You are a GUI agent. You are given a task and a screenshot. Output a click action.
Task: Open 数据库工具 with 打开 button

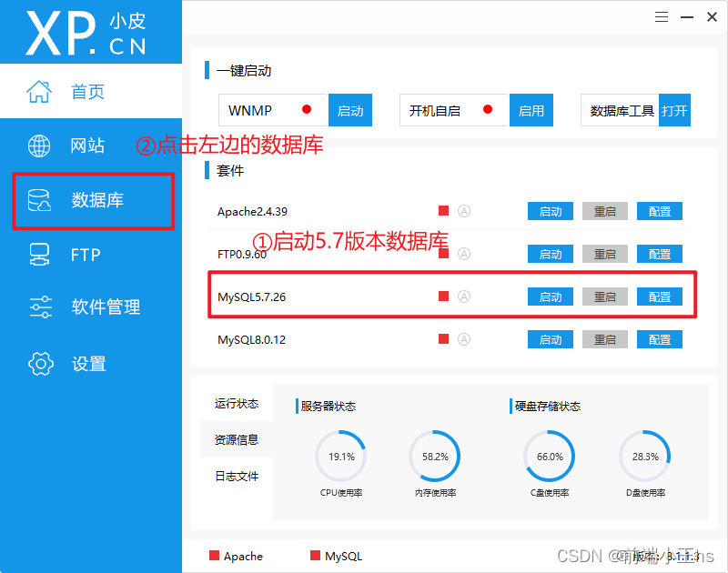[x=674, y=110]
